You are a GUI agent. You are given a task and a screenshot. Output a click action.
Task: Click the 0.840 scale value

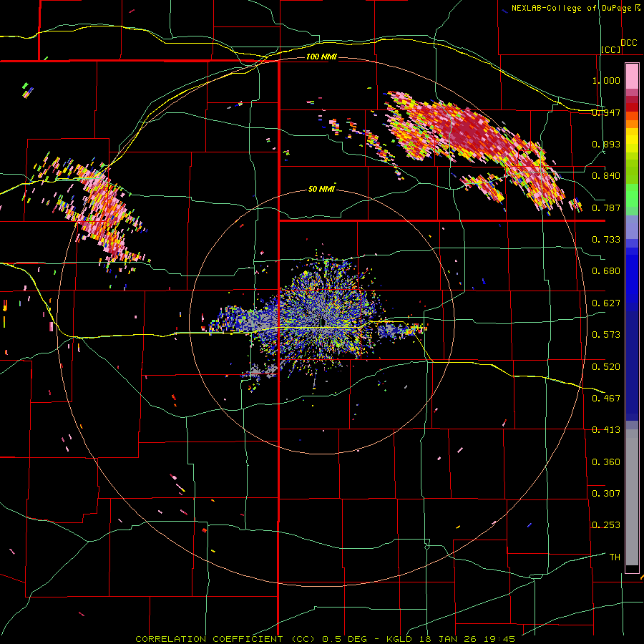tap(606, 176)
